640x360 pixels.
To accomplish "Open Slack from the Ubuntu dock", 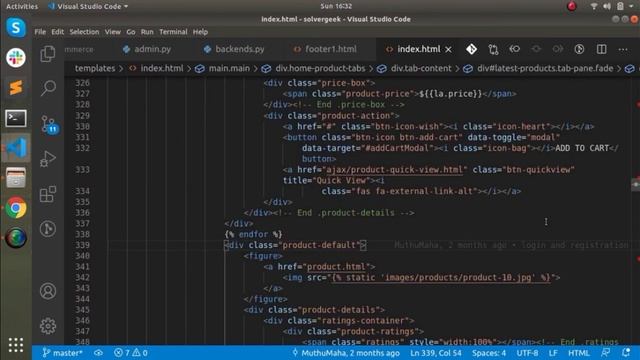I will (x=16, y=58).
